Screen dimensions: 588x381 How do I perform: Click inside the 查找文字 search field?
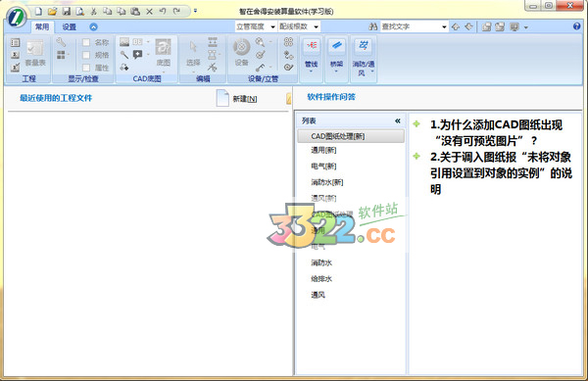tap(411, 26)
